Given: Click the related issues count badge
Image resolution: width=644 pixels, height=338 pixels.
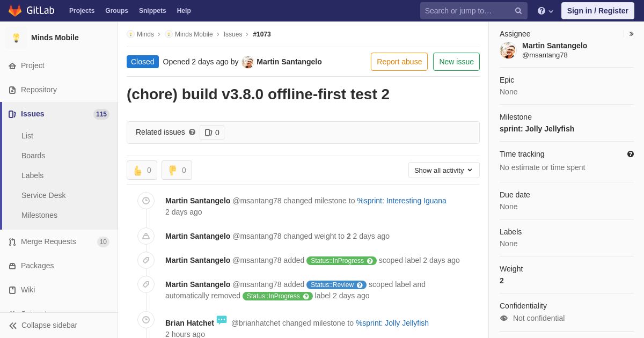Looking at the screenshot, I should (212, 133).
